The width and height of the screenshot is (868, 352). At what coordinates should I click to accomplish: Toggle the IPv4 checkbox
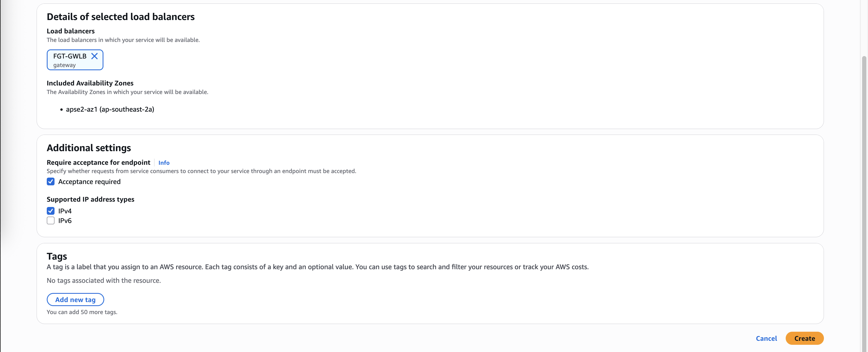tap(51, 211)
